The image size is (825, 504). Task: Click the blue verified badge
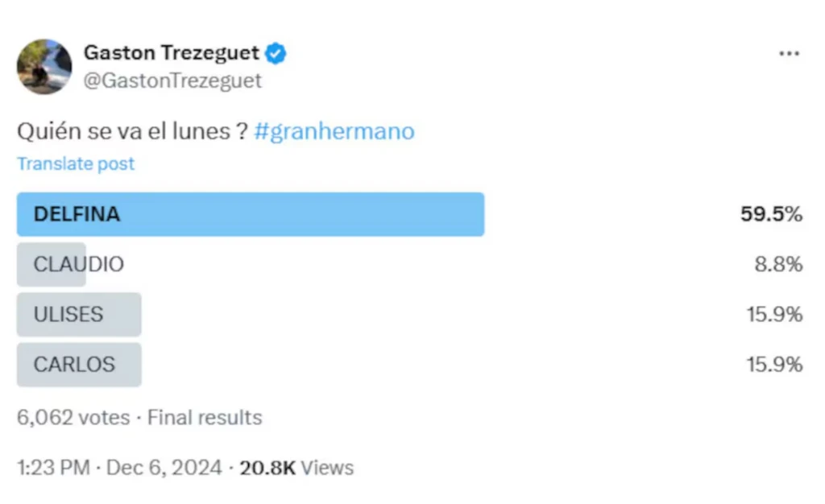pyautogui.click(x=276, y=54)
